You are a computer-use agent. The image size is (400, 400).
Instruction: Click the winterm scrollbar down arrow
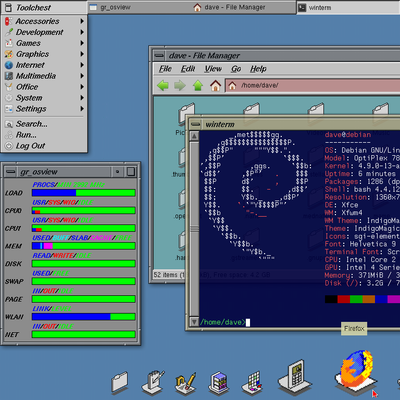tap(194, 321)
